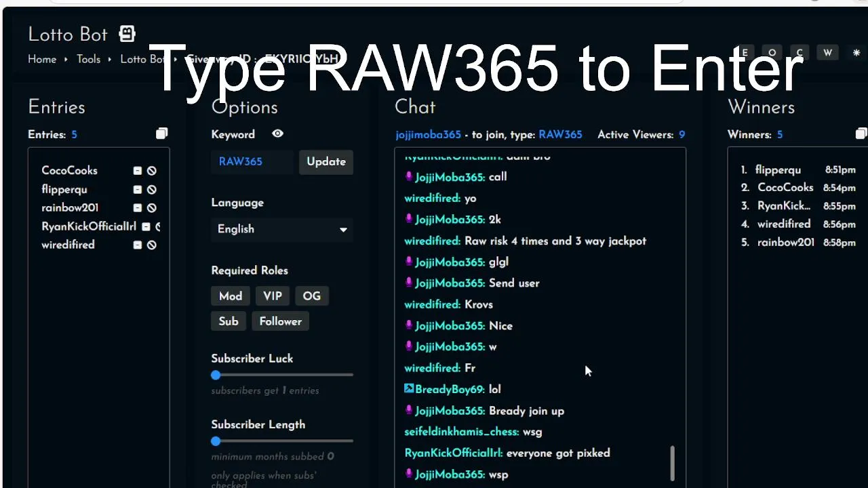The height and width of the screenshot is (488, 868).
Task: Copy the Entries list with the copy icon
Action: click(161, 134)
